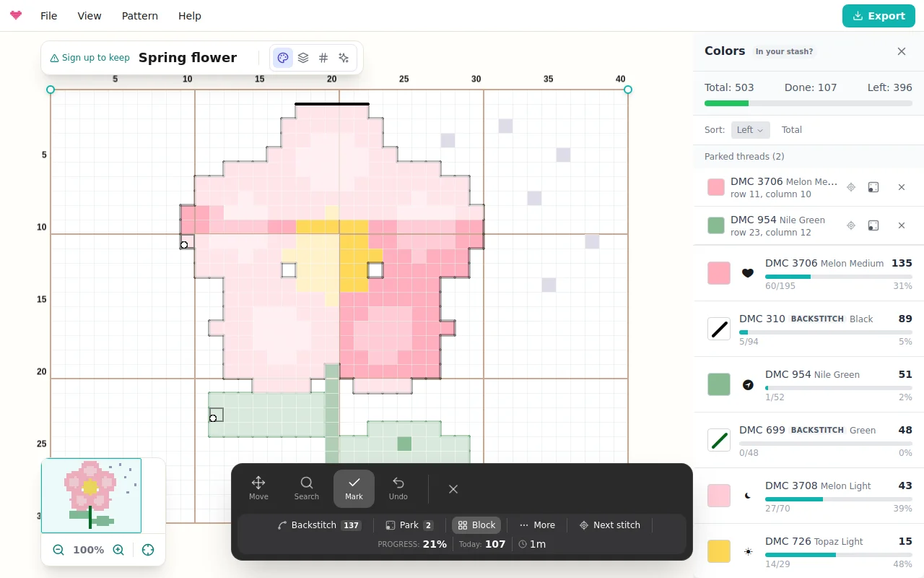Screen dimensions: 924x578
Task: Open the Pattern menu
Action: (x=140, y=16)
